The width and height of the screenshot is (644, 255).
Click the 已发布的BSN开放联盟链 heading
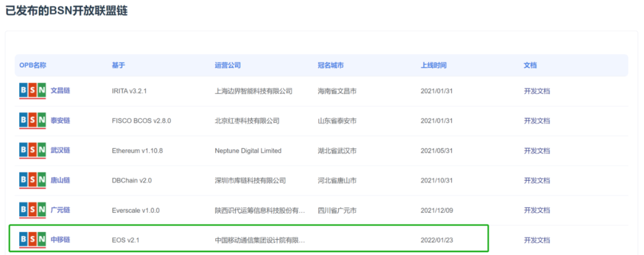(x=66, y=11)
